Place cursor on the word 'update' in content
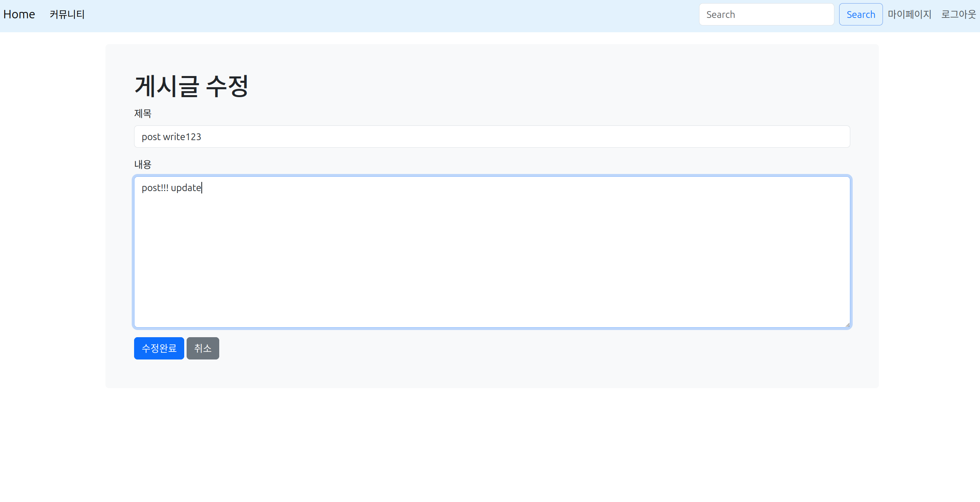The image size is (980, 502). [x=186, y=188]
